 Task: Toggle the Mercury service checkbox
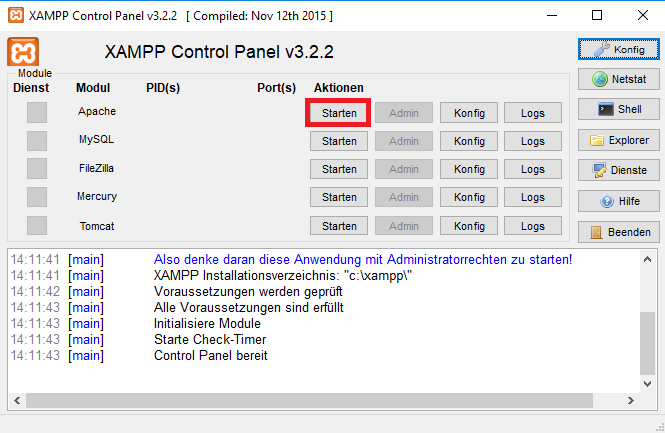coord(37,197)
